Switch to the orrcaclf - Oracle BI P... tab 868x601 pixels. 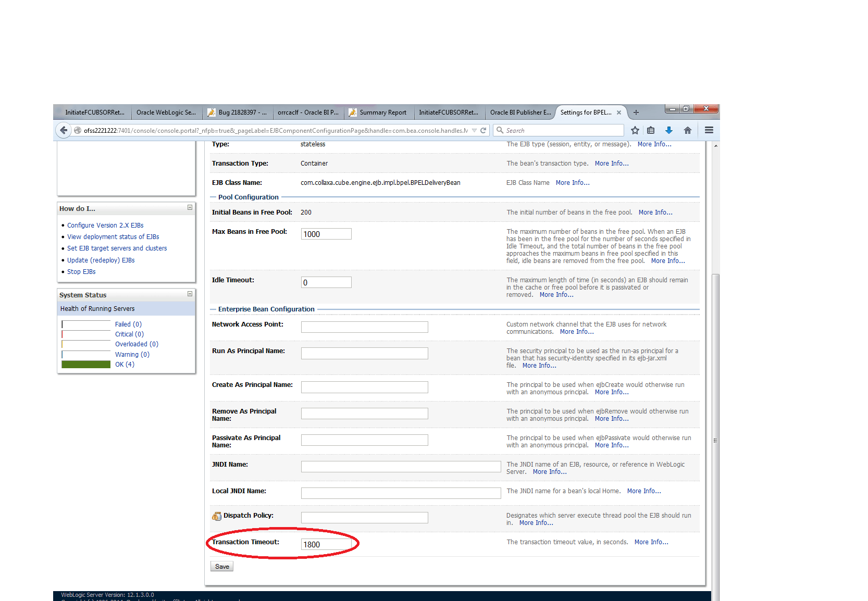pos(308,112)
